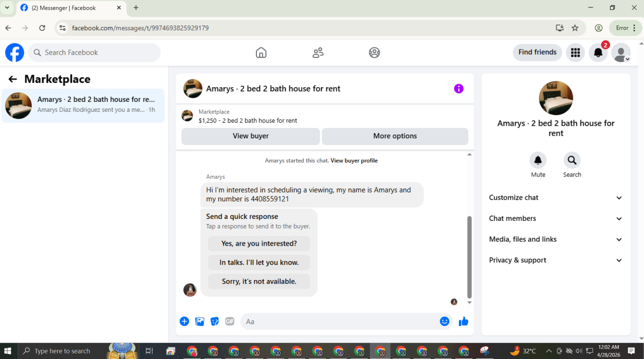Expand the Privacy & support section
Screen dimensions: 644x359
pos(556,260)
